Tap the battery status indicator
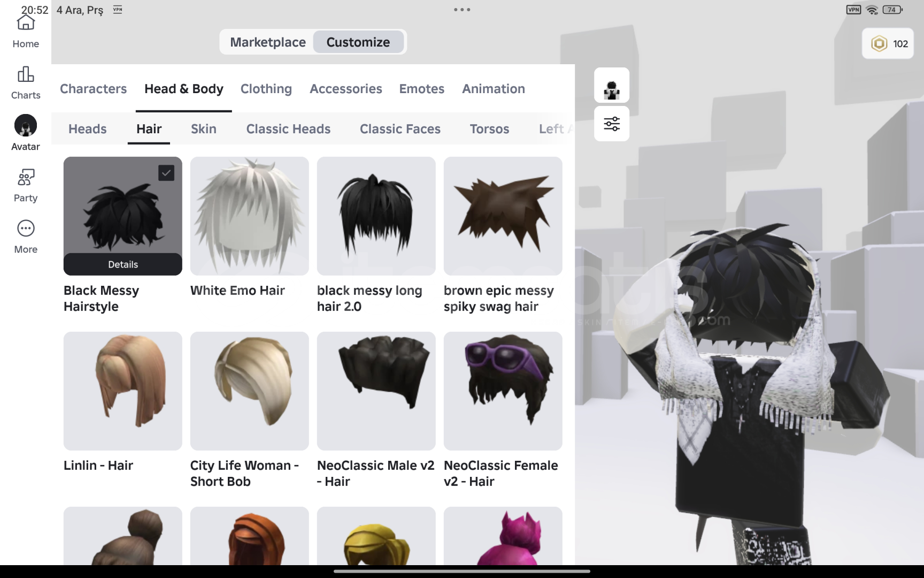The width and height of the screenshot is (924, 578). pos(892,10)
